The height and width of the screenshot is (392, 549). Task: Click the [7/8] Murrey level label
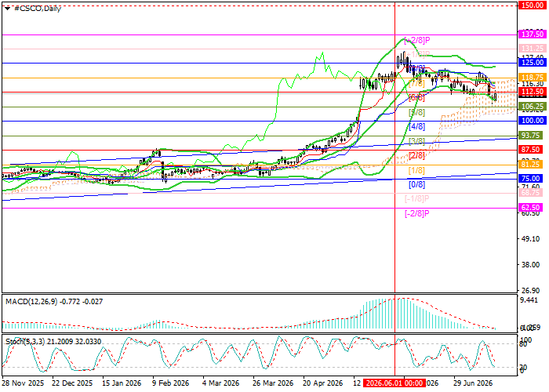coord(416,84)
